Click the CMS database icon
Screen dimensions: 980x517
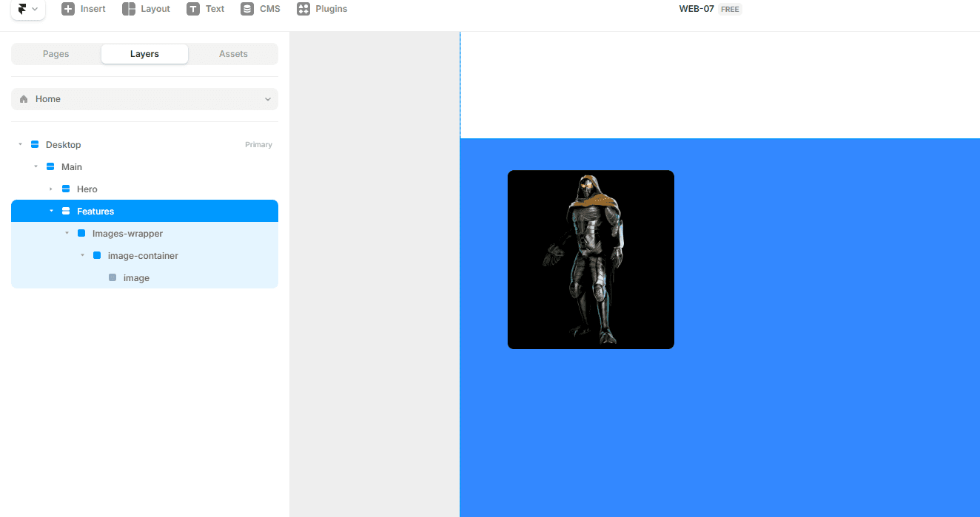point(247,9)
